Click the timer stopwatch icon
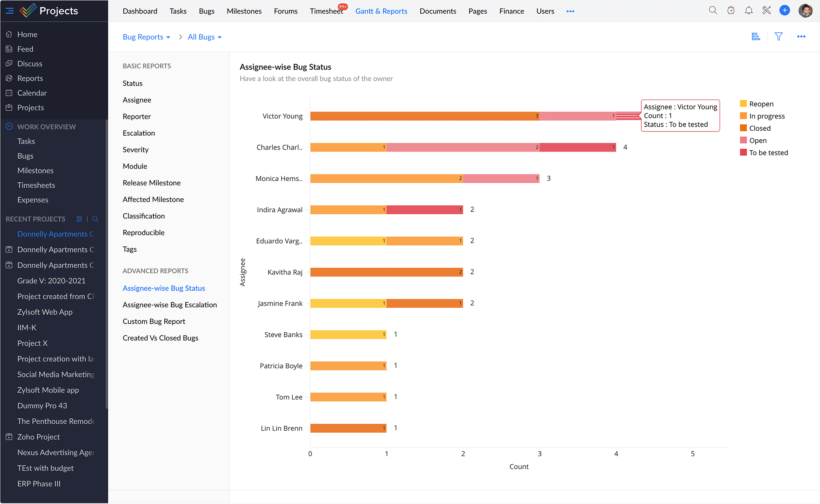 coord(731,11)
